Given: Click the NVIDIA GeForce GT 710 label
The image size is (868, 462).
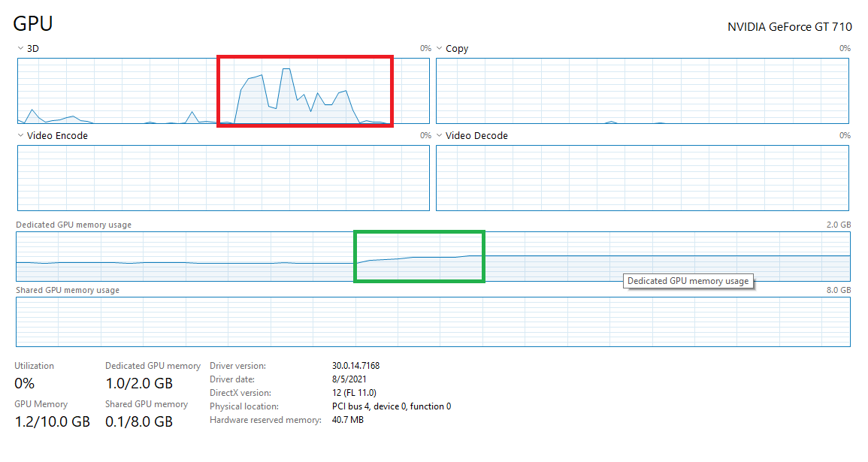Looking at the screenshot, I should pos(789,27).
